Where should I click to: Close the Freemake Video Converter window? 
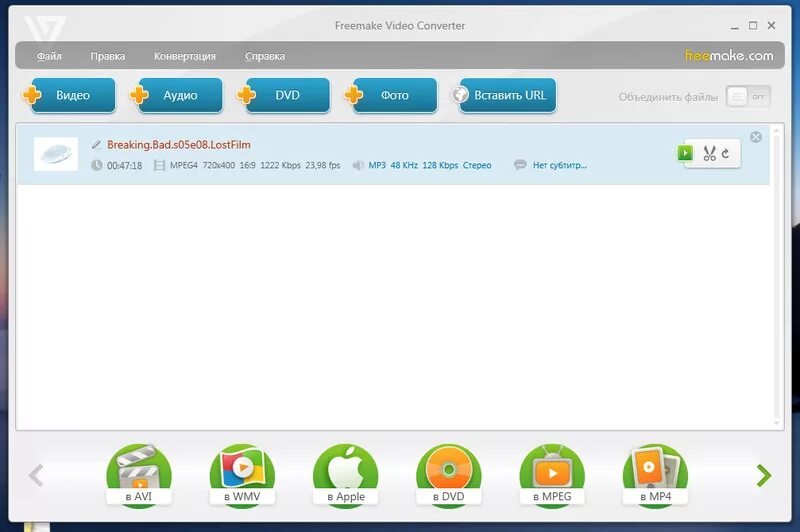click(x=771, y=26)
